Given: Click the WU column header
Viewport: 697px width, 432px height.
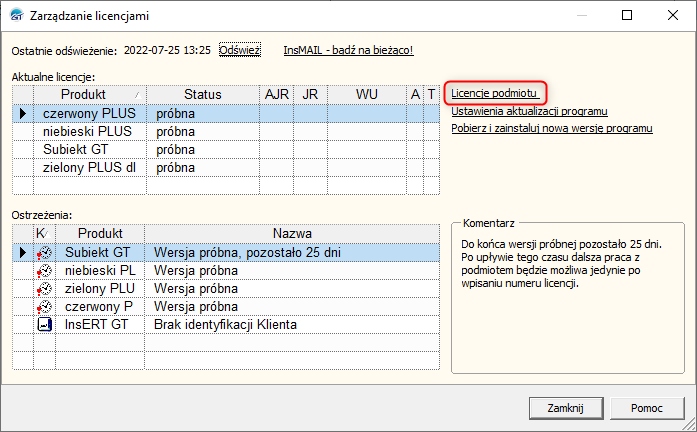Looking at the screenshot, I should [367, 95].
